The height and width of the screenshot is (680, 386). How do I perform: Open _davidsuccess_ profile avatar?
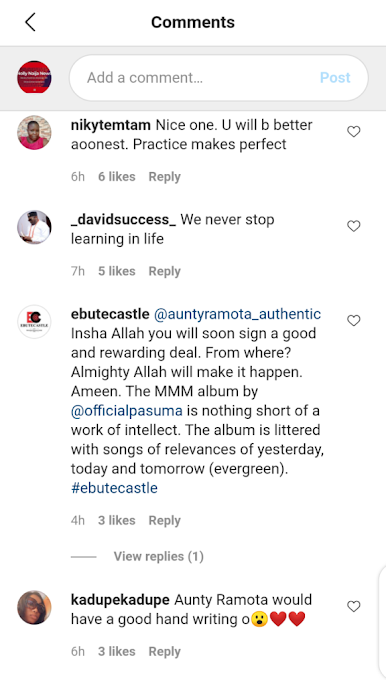tap(34, 227)
